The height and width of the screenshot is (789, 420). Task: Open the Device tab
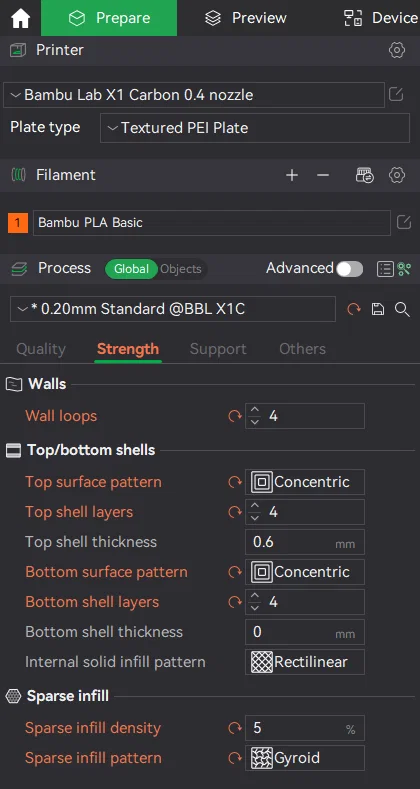pyautogui.click(x=381, y=18)
